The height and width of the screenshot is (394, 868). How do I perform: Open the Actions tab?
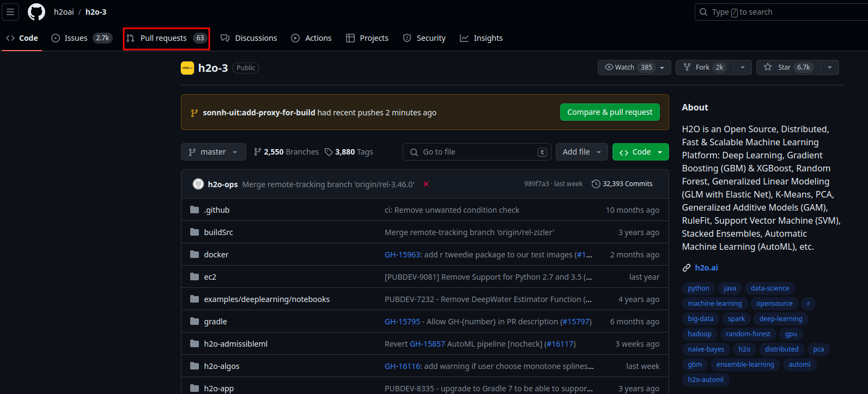(312, 38)
